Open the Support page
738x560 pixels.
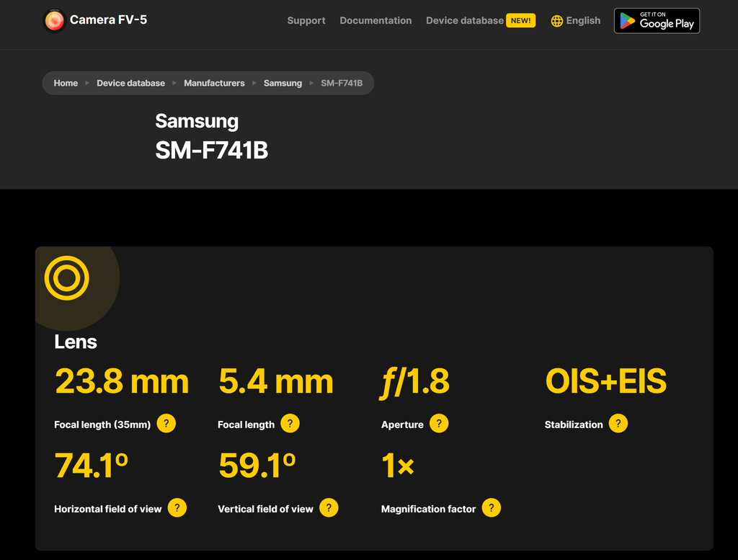pos(306,21)
